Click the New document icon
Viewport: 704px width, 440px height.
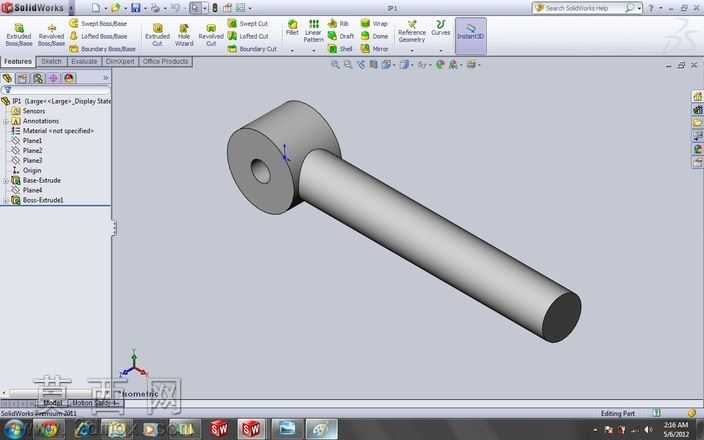[96, 8]
